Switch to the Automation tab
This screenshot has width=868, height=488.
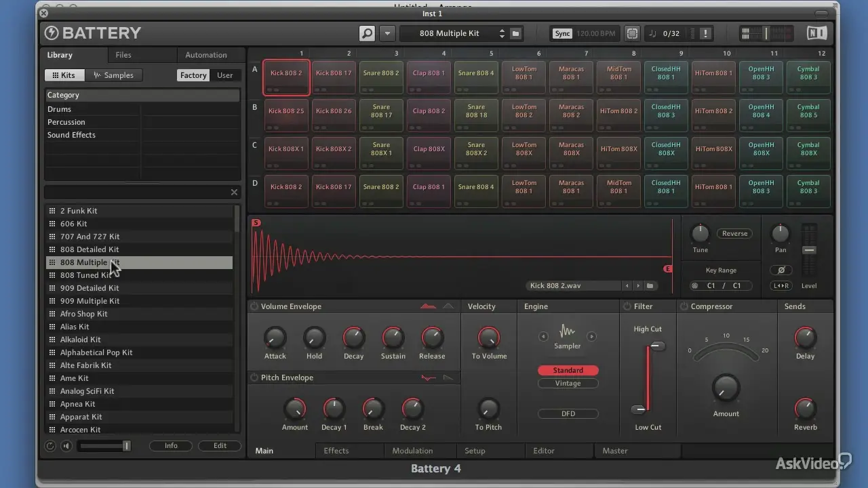(x=206, y=55)
